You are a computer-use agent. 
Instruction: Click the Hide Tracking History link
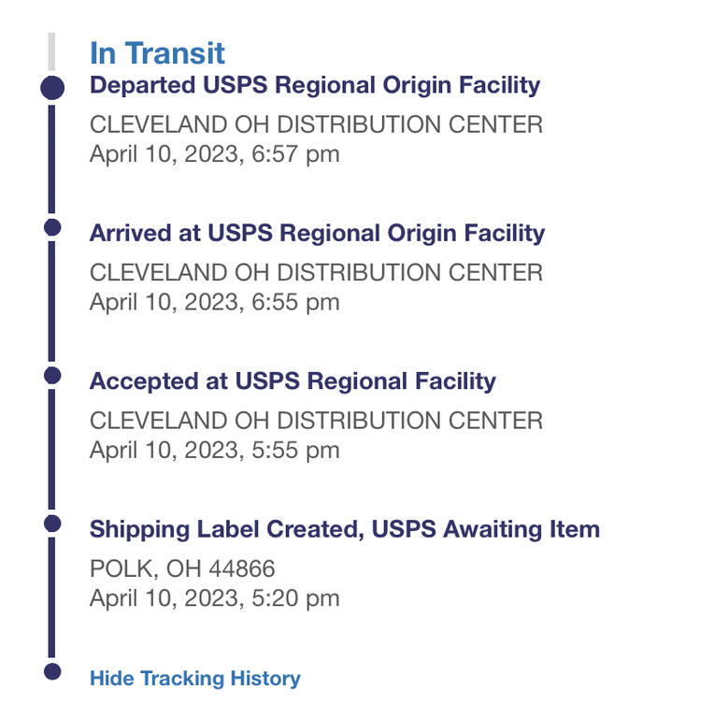point(195,678)
